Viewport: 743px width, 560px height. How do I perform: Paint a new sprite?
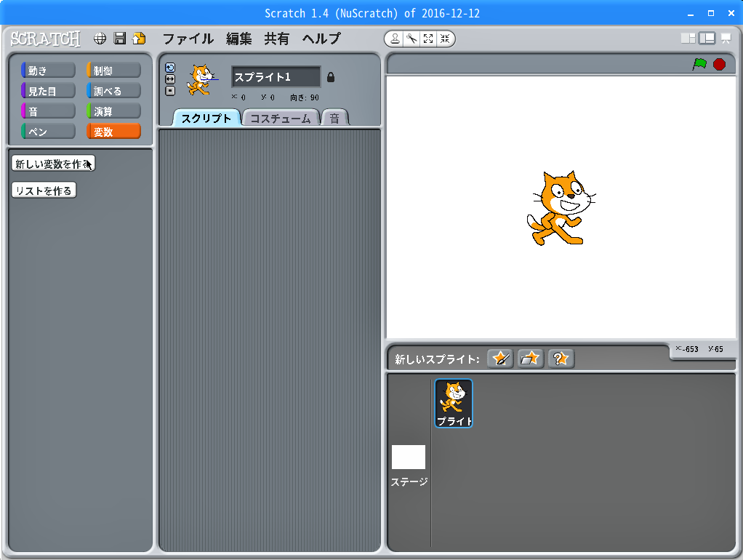(x=500, y=359)
